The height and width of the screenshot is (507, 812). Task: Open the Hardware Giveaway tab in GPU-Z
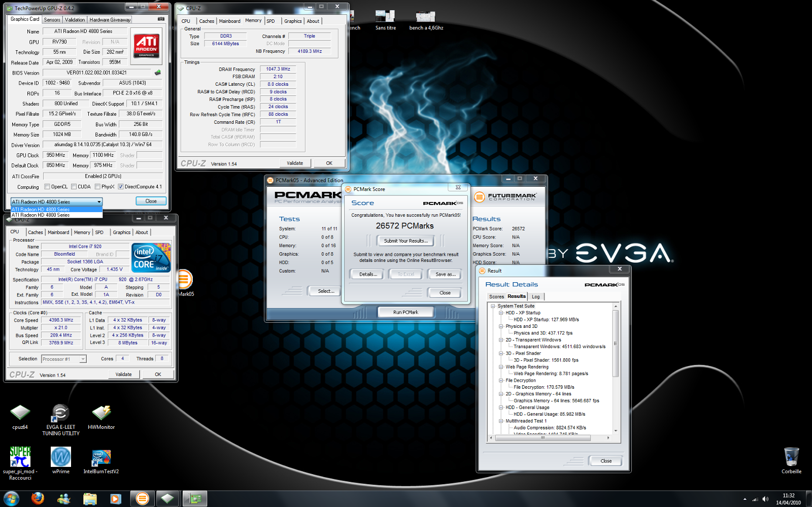point(110,20)
